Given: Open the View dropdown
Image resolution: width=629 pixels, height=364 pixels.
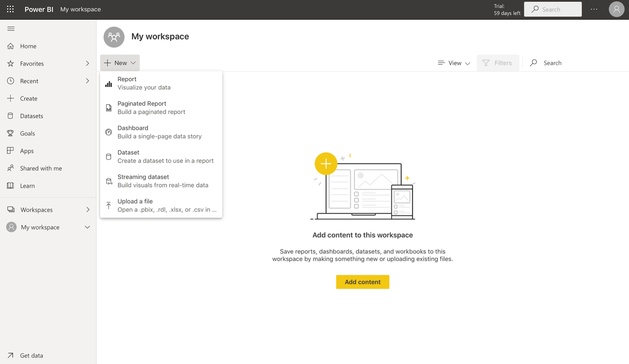Looking at the screenshot, I should click(454, 63).
